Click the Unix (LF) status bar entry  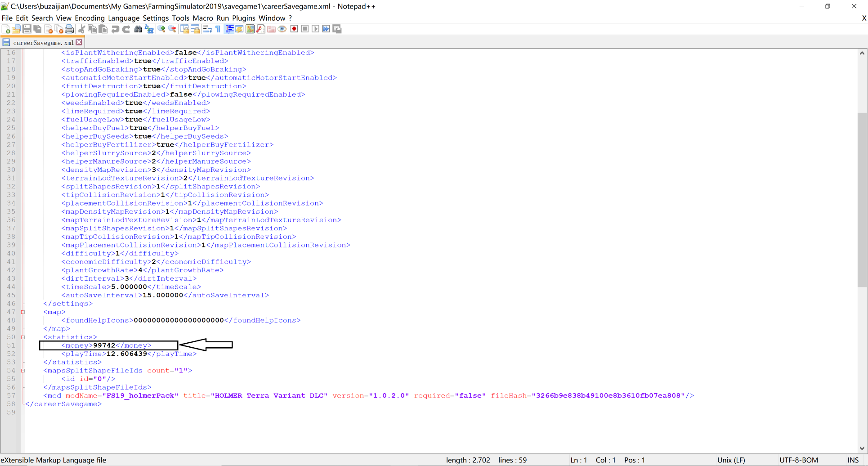[x=731, y=460]
